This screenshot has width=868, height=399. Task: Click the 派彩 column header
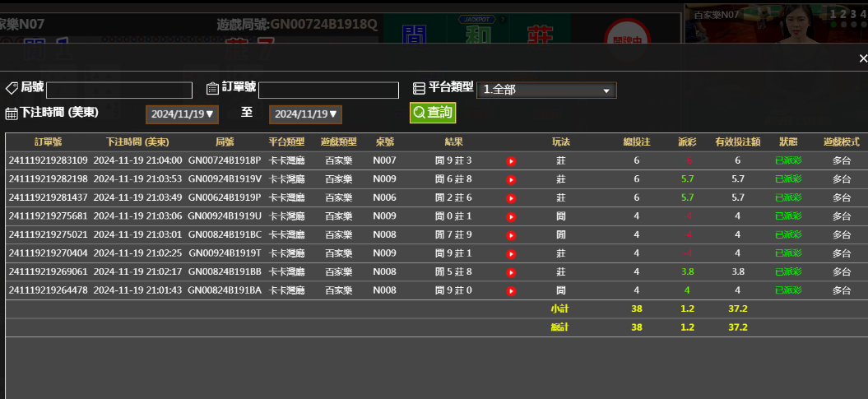pos(687,142)
